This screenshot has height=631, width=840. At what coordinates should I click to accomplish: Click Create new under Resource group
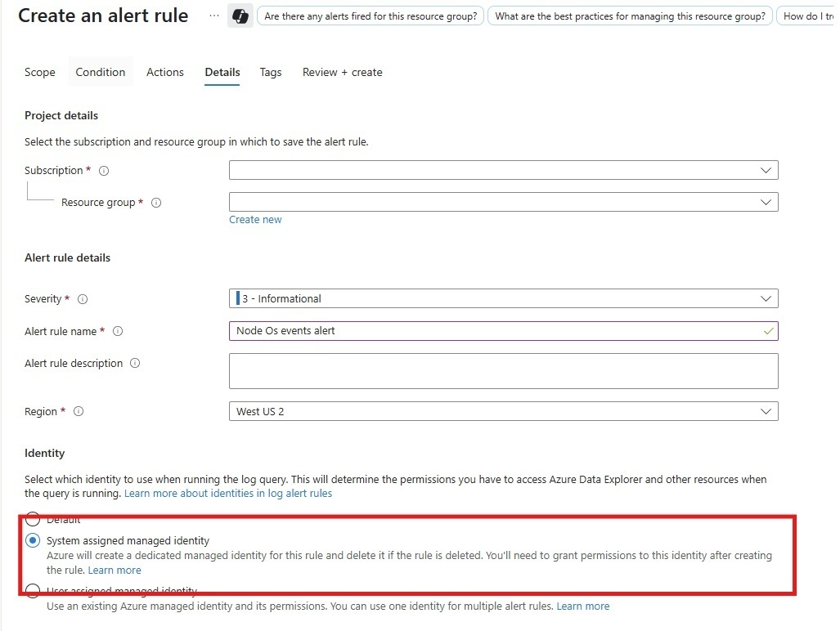254,219
